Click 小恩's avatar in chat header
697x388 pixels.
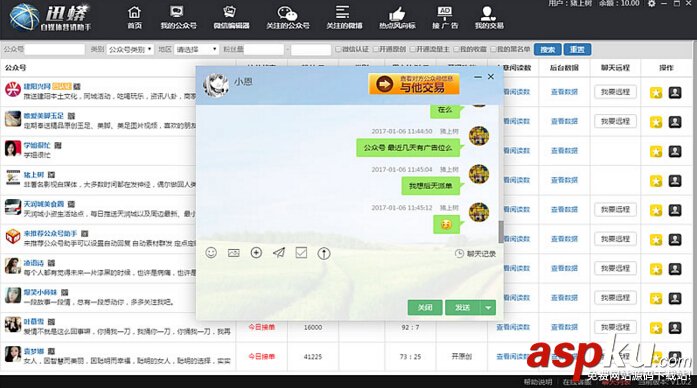click(216, 84)
